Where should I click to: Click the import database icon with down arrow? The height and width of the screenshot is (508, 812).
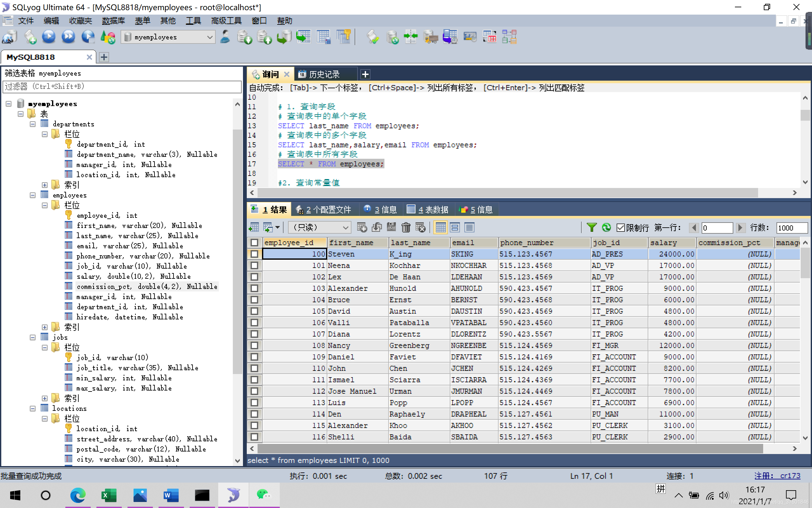pyautogui.click(x=244, y=37)
